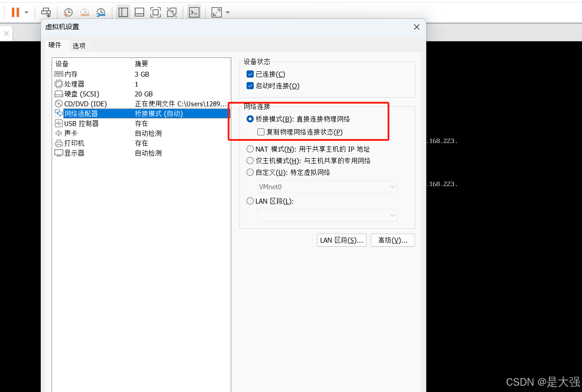Switch to the 硬件 tab
582x392 pixels.
(55, 45)
